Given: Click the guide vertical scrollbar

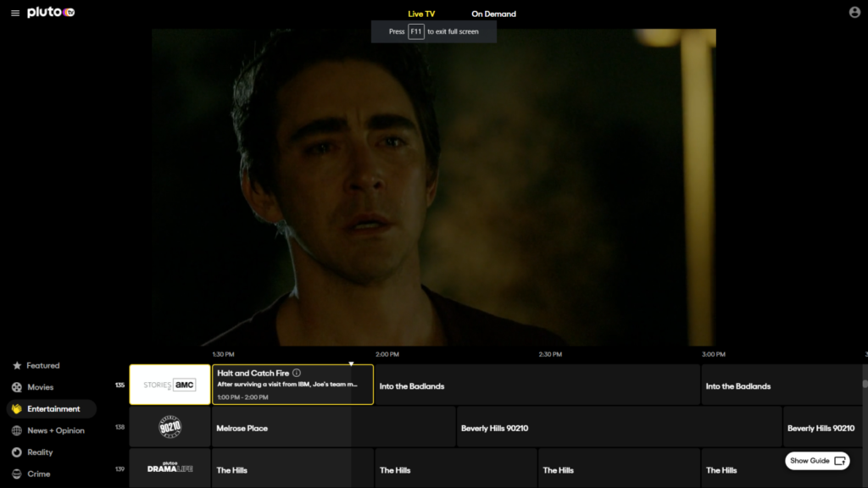Looking at the screenshot, I should pyautogui.click(x=865, y=384).
